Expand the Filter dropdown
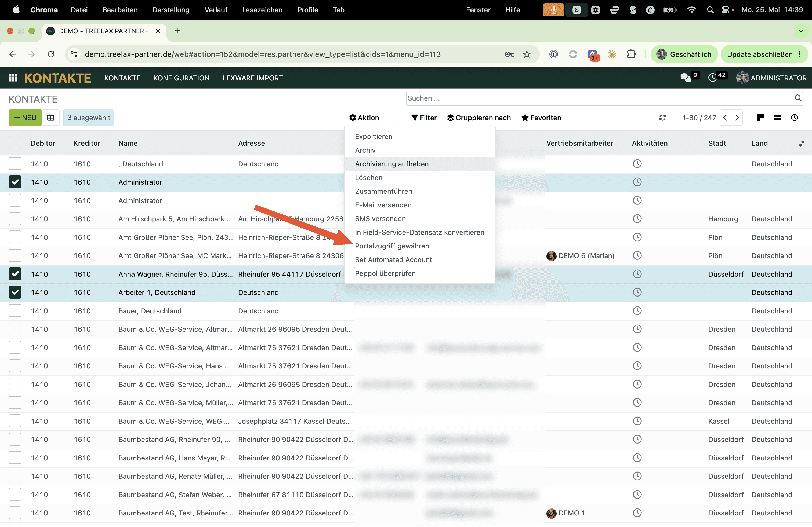Viewport: 812px width, 527px height. [424, 118]
